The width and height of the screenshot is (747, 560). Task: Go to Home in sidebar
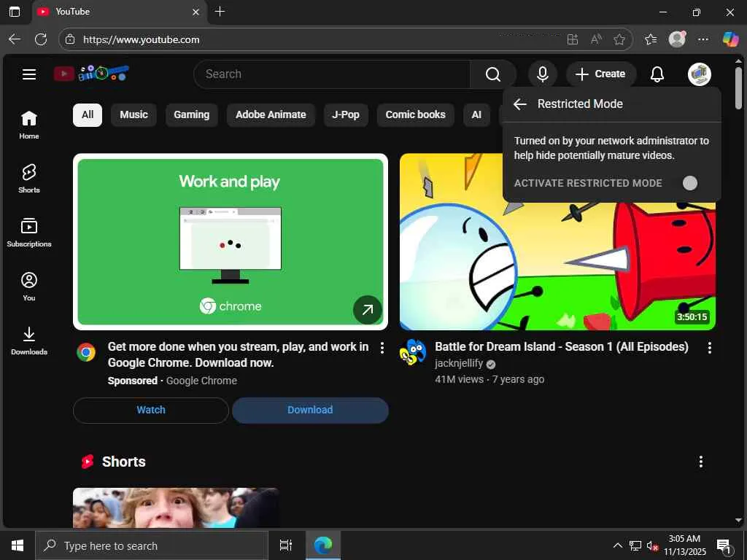29,125
